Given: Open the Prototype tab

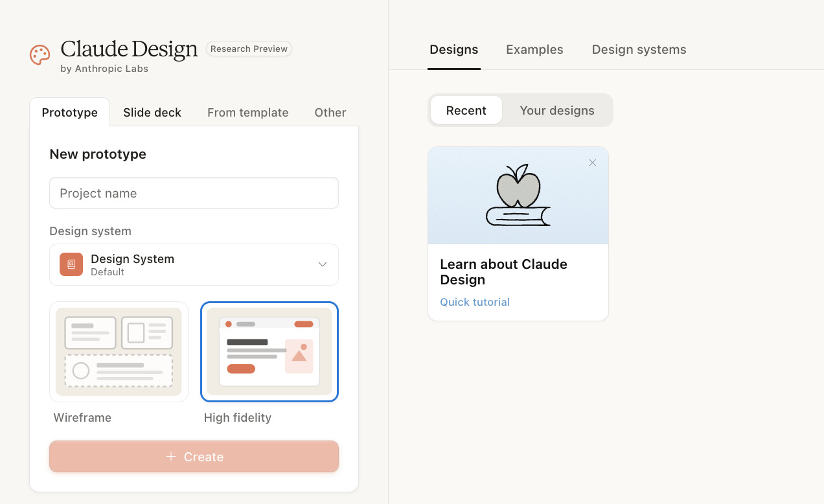Looking at the screenshot, I should coord(70,112).
